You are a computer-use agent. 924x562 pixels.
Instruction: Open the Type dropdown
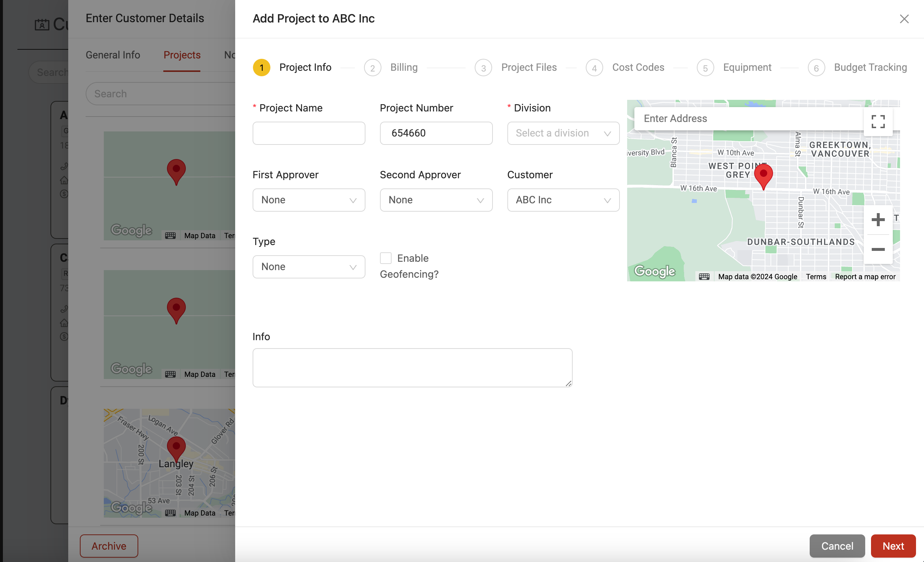[x=308, y=267]
